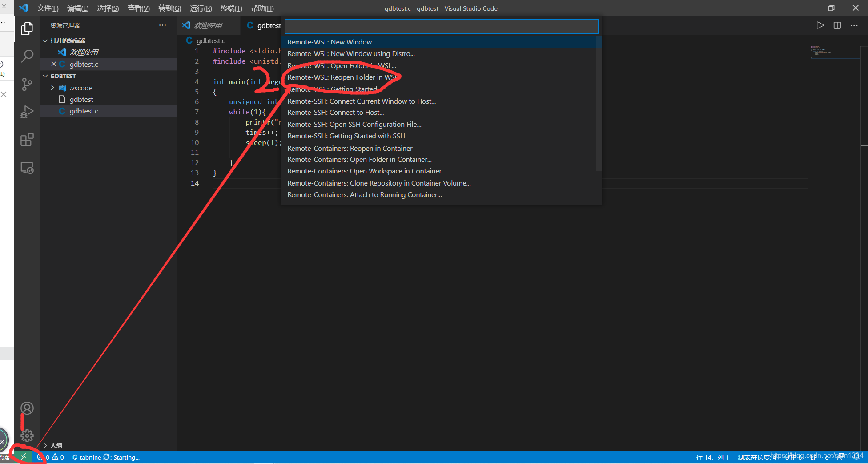Select gdbtest.c in GDBTEST folder tree
Image resolution: width=868 pixels, height=464 pixels.
(108, 111)
